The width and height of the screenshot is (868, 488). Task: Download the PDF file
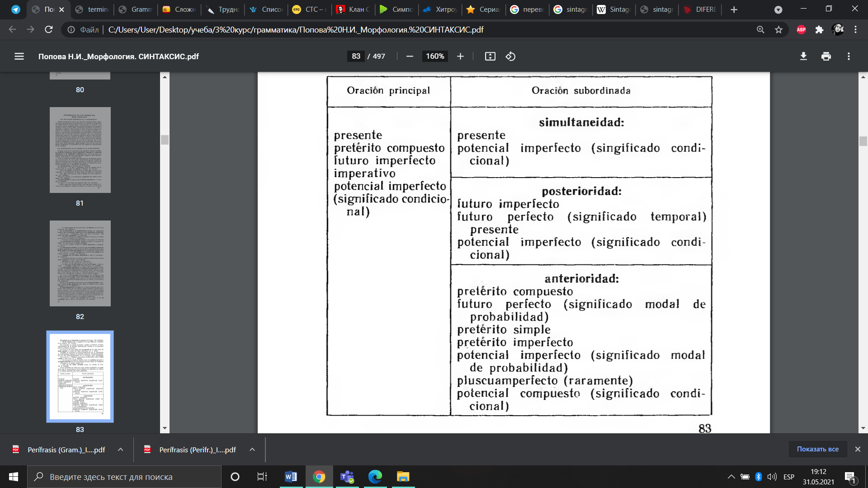(x=803, y=56)
